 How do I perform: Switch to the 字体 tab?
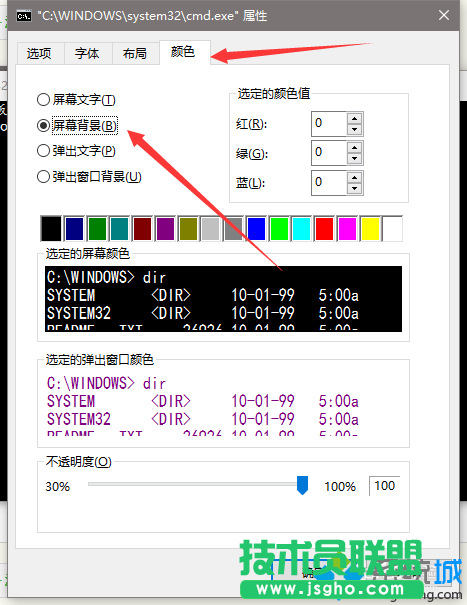pos(87,53)
